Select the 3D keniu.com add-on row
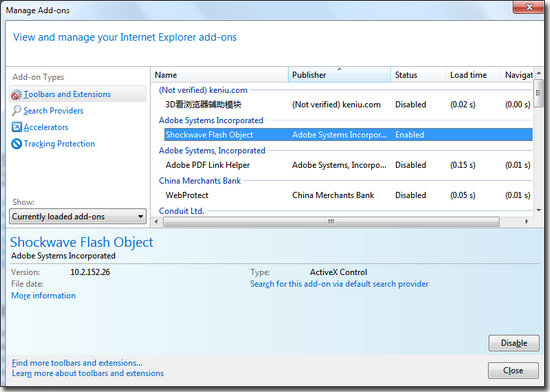The image size is (550, 392). tap(348, 104)
